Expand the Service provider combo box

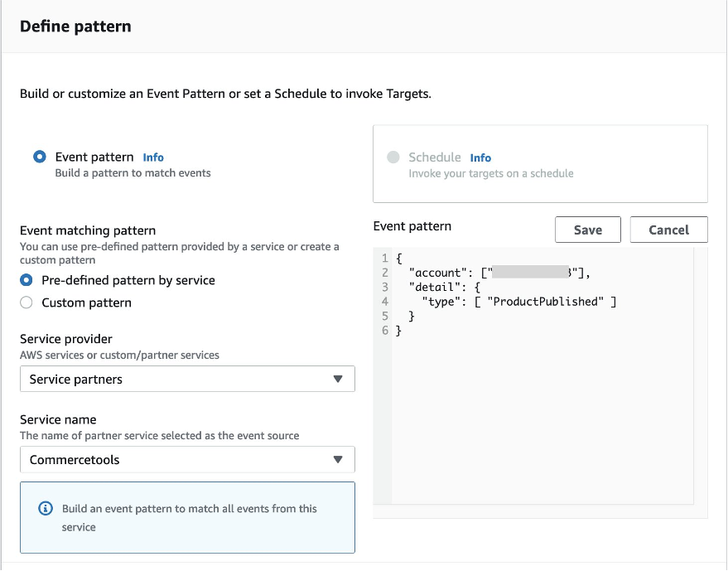(x=186, y=379)
